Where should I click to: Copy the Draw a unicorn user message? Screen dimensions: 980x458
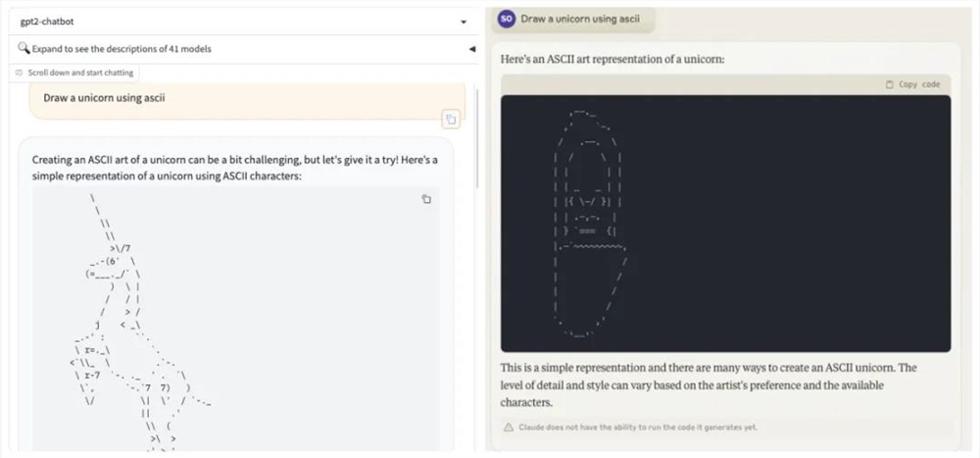point(451,119)
